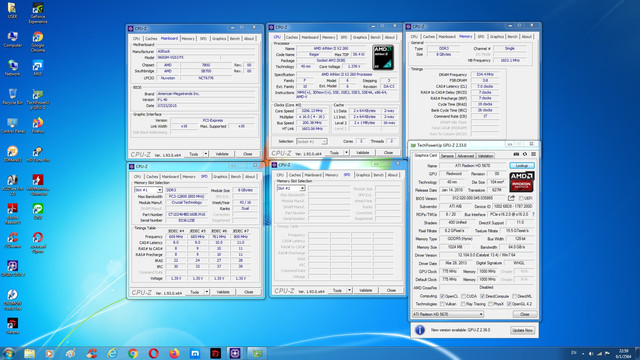Screen dimensions: 640x360
Task: Expand Tools arrow in Mainboard CPU-Z window
Action: click(206, 154)
